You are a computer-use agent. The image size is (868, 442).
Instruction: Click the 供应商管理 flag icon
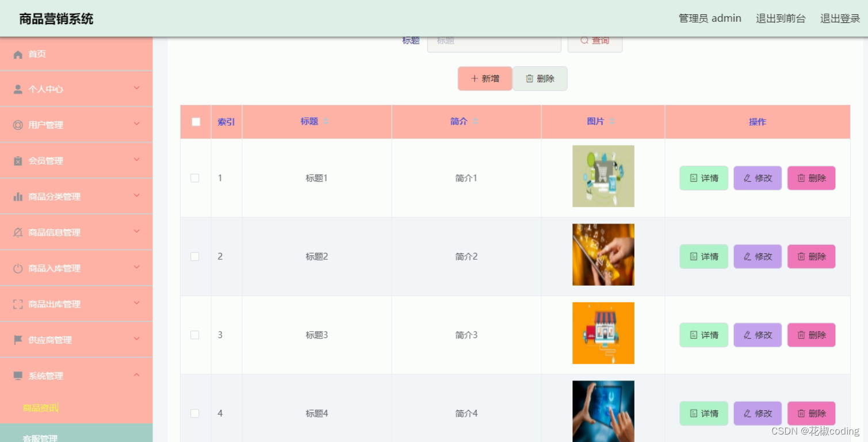[x=18, y=340]
